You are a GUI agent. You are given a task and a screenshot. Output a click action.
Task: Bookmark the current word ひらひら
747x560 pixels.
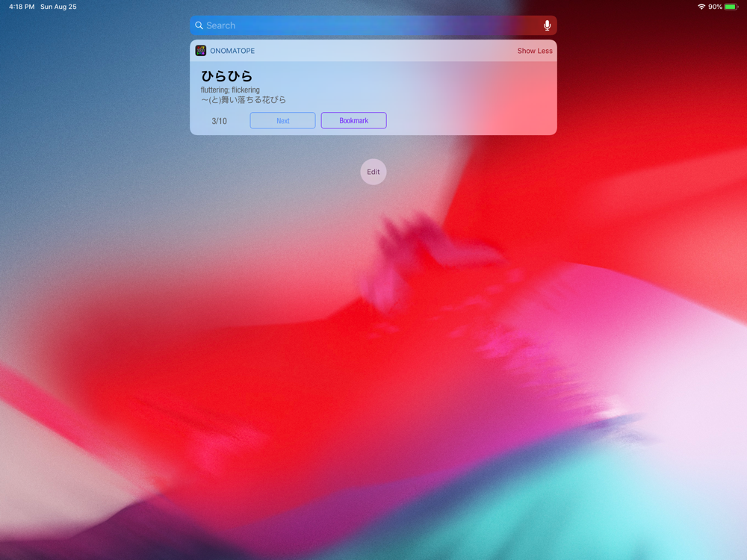coord(353,120)
